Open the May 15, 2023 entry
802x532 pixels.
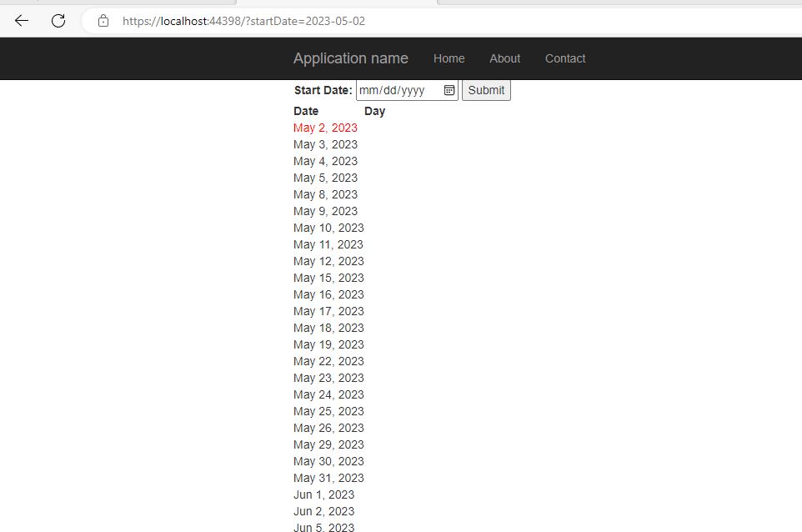(328, 278)
